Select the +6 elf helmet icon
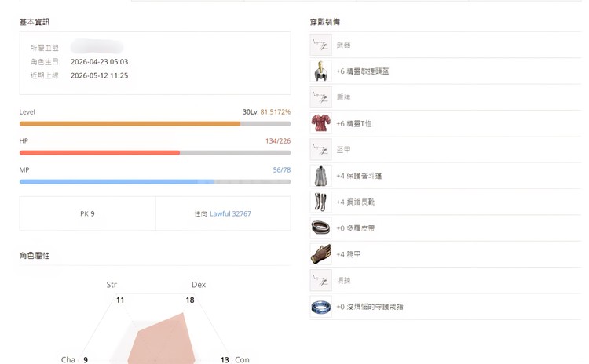The height and width of the screenshot is (364, 589). tap(320, 71)
